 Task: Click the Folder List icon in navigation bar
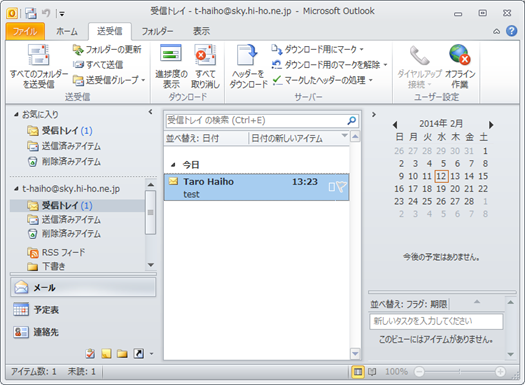pyautogui.click(x=122, y=354)
